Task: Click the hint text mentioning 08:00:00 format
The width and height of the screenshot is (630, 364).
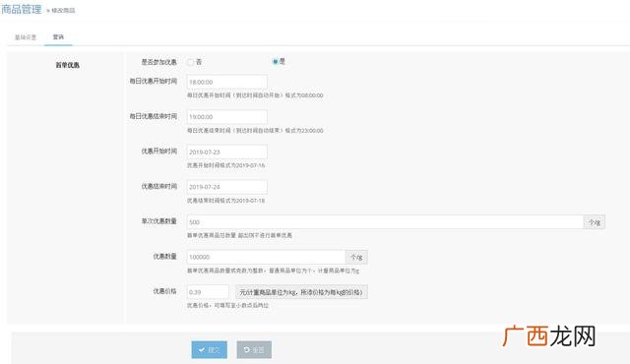Action: coord(255,95)
